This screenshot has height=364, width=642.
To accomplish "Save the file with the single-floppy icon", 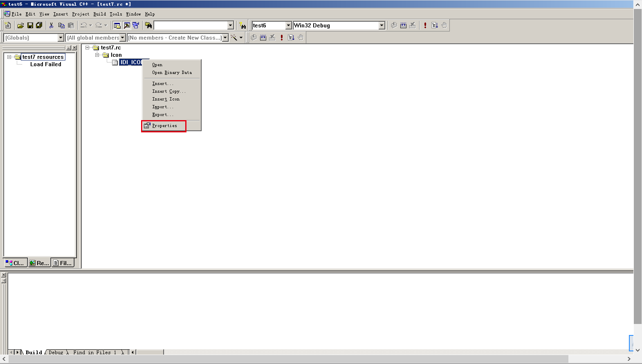I will tap(30, 25).
